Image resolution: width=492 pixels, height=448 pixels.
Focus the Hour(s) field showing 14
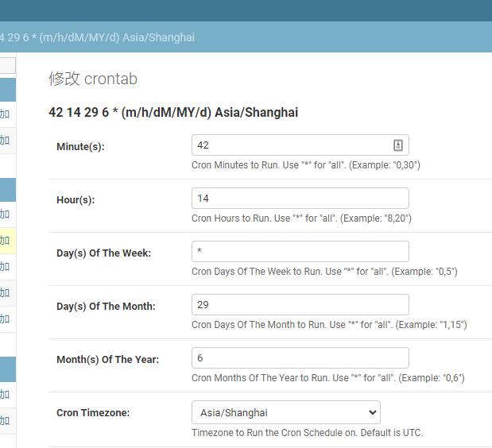300,199
